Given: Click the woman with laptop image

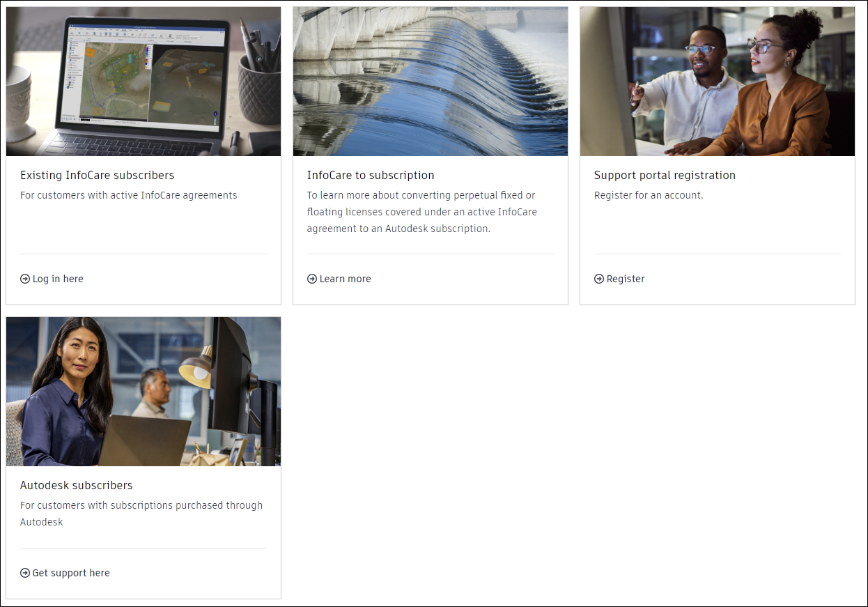Looking at the screenshot, I should 144,392.
